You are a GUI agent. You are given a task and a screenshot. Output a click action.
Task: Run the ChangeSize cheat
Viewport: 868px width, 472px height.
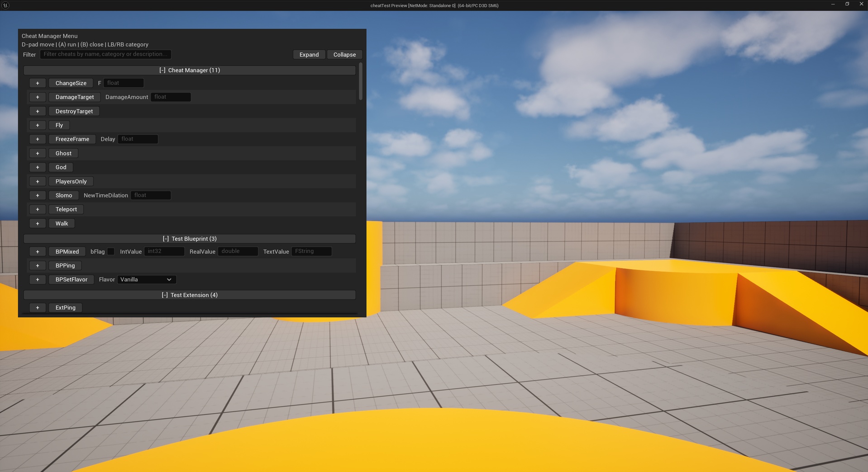71,83
